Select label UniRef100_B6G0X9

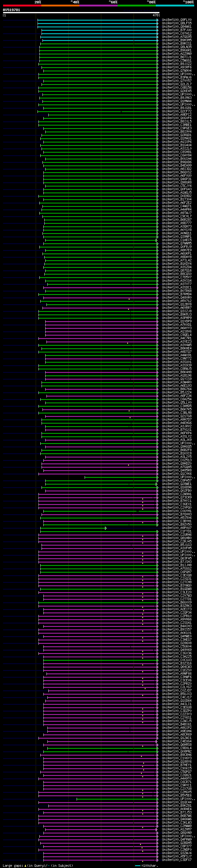coord(177,603)
